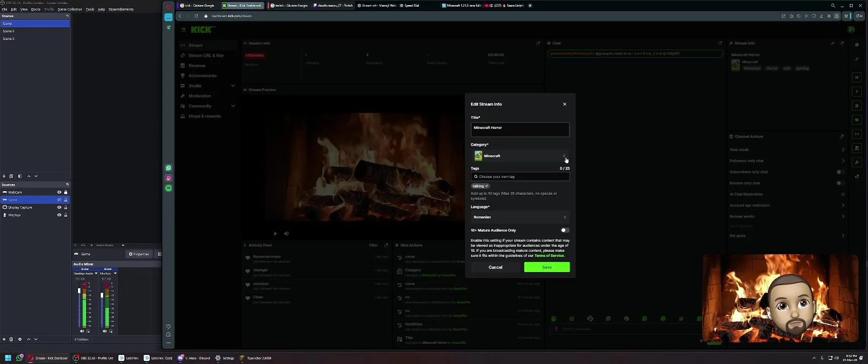Image resolution: width=868 pixels, height=364 pixels.
Task: Delete the selected source in OBS
Action: (11, 339)
